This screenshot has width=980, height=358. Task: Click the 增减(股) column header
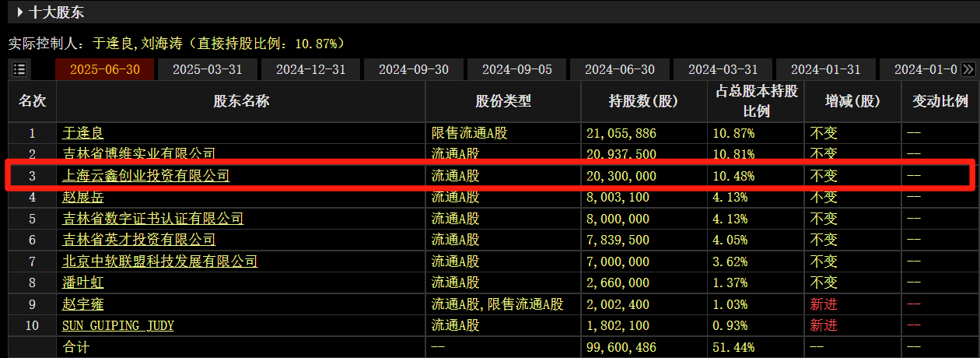(852, 101)
